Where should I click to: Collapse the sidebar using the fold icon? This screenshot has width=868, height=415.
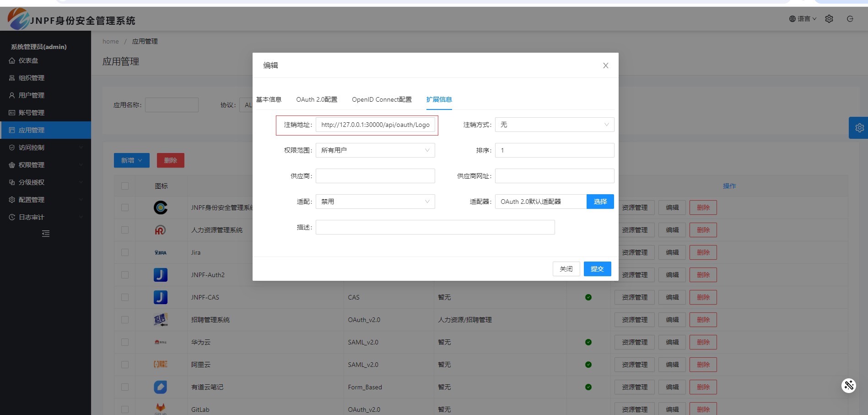(x=46, y=234)
